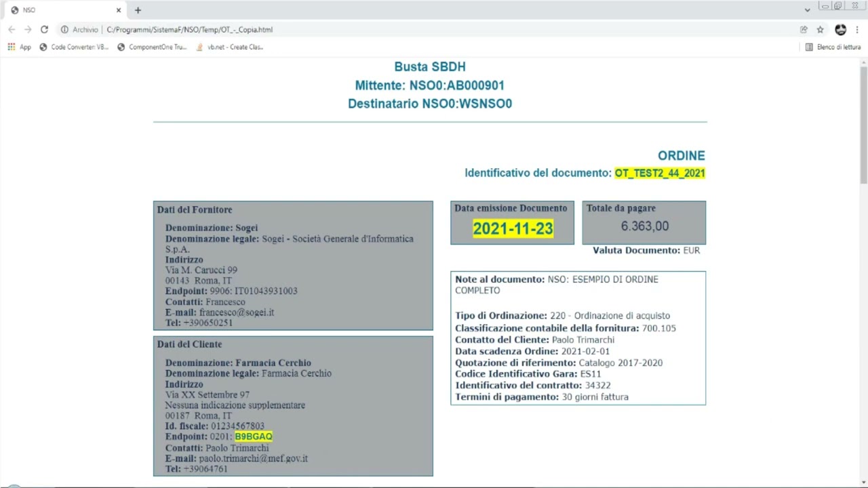
Task: Click Codice Identificativo Gara ES11
Action: [528, 374]
